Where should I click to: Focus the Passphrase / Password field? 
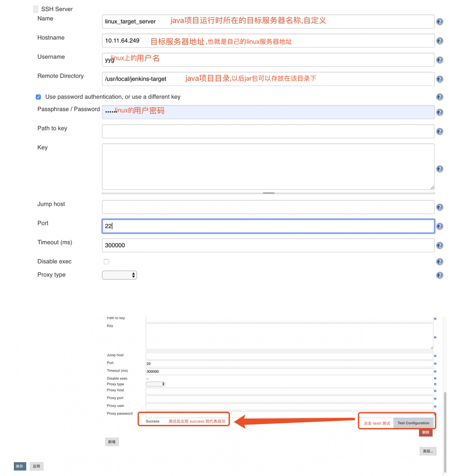coord(268,112)
